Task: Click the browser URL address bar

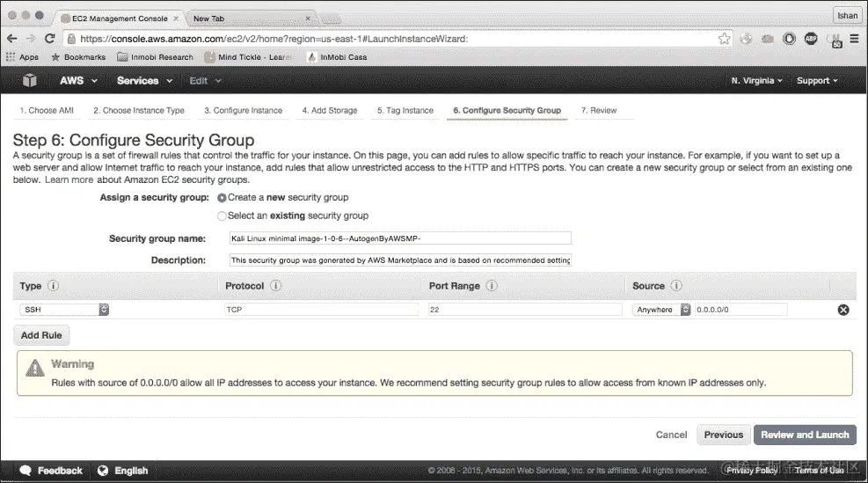Action: [x=396, y=39]
